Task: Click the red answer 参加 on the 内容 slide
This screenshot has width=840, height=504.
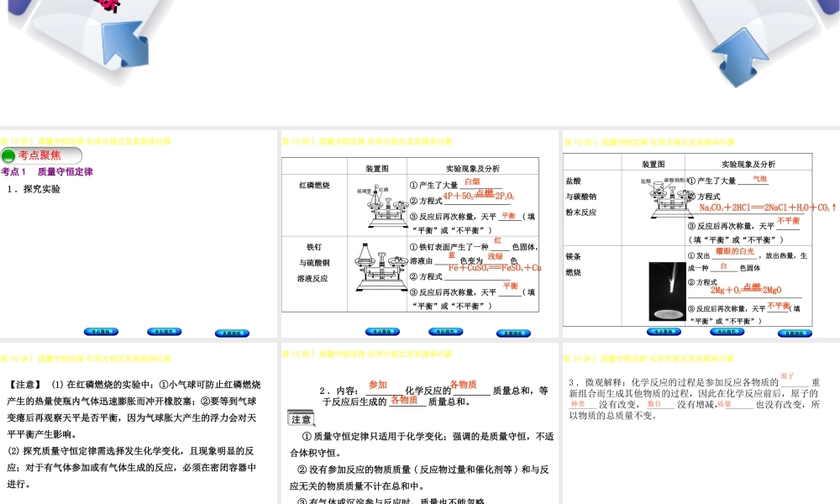Action: point(378,385)
